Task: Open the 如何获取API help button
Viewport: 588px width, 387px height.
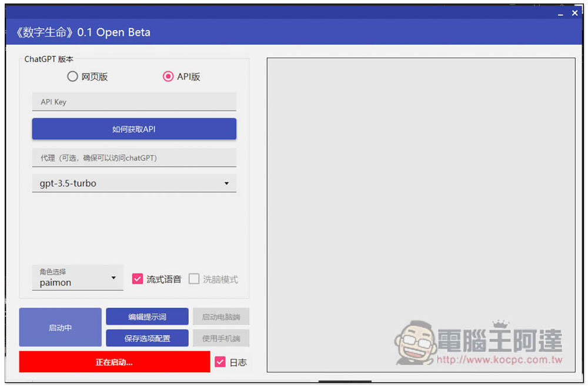Action: 134,129
